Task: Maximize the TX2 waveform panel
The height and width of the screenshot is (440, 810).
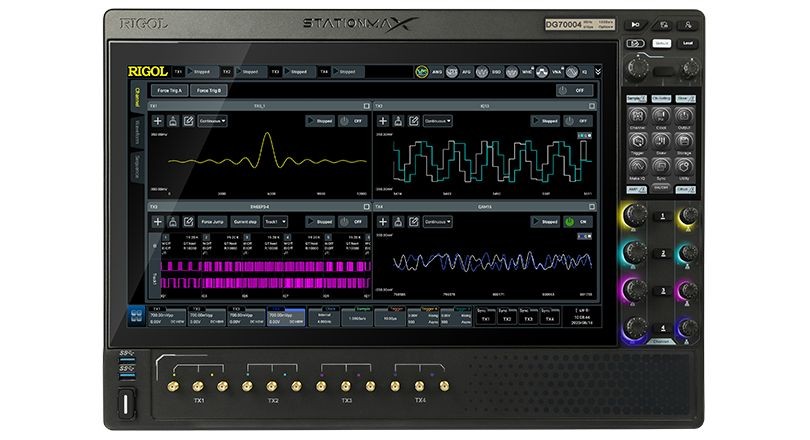Action: pyautogui.click(x=592, y=106)
